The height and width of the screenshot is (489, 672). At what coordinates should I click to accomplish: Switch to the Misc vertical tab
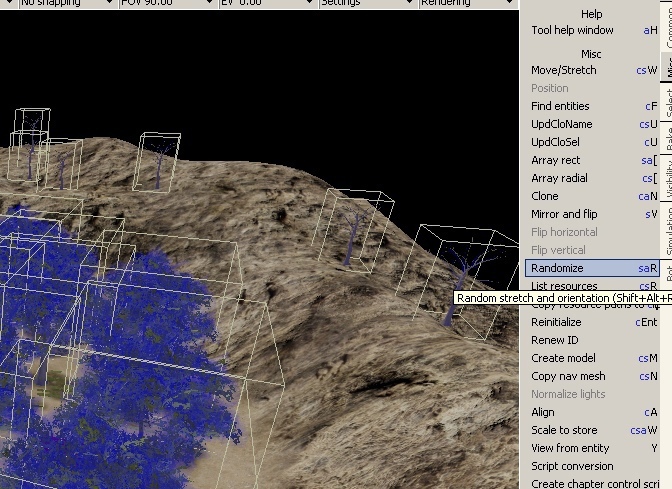(x=667, y=66)
